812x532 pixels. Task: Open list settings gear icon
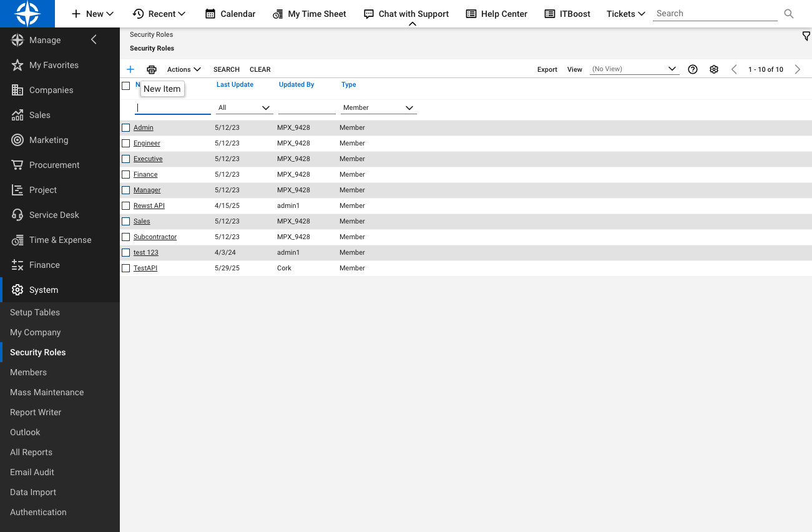pyautogui.click(x=714, y=69)
